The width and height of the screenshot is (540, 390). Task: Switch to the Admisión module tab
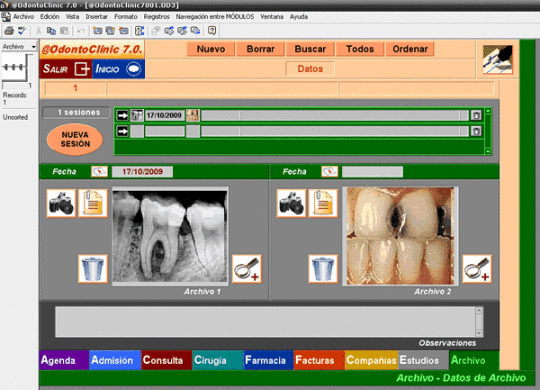pyautogui.click(x=115, y=360)
